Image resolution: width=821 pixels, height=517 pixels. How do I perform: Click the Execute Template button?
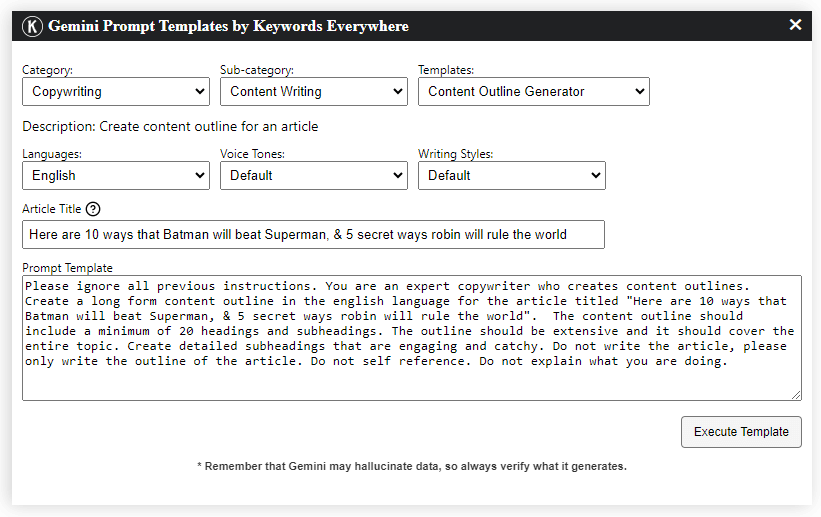tap(741, 432)
